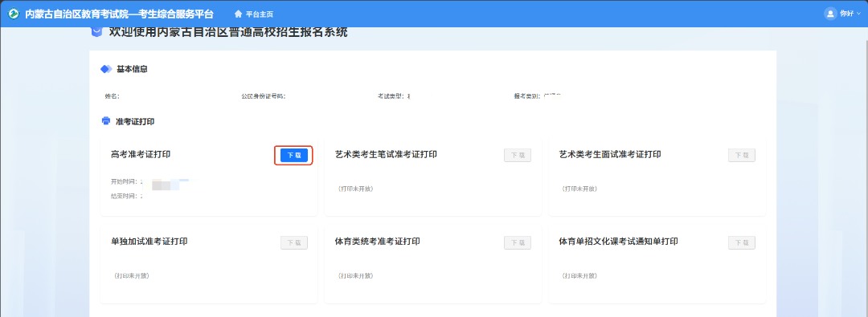Click the 基本信息 section heading

[x=132, y=69]
